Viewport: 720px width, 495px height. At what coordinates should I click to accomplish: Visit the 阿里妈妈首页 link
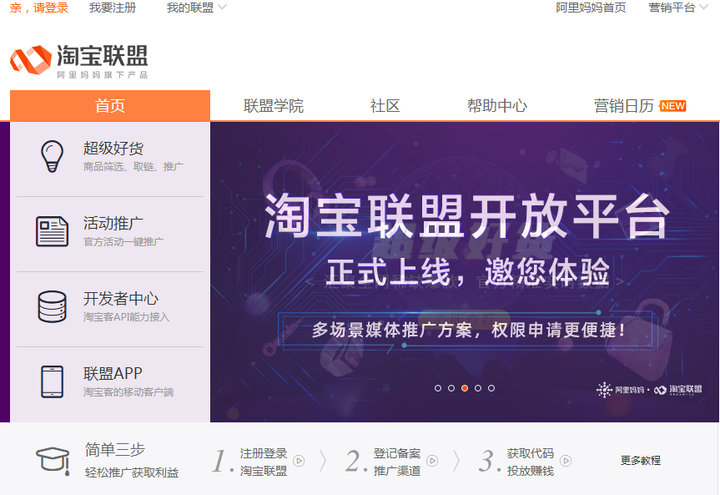591,7
